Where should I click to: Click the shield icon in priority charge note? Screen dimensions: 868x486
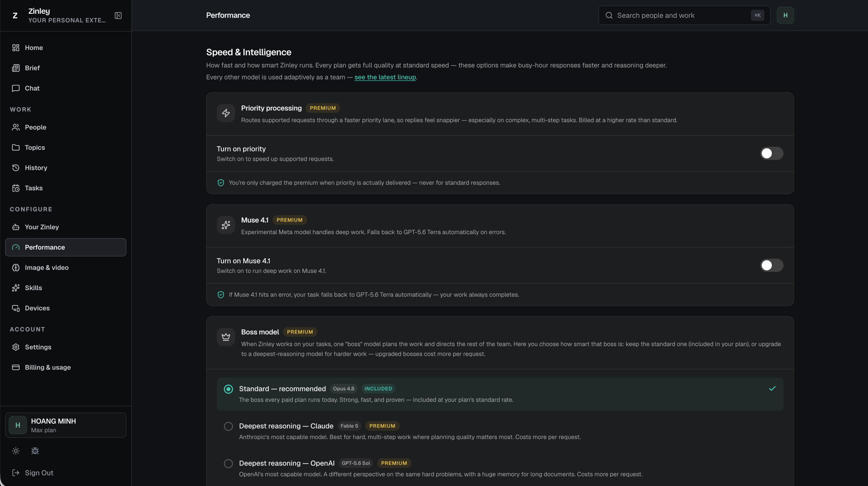[220, 183]
